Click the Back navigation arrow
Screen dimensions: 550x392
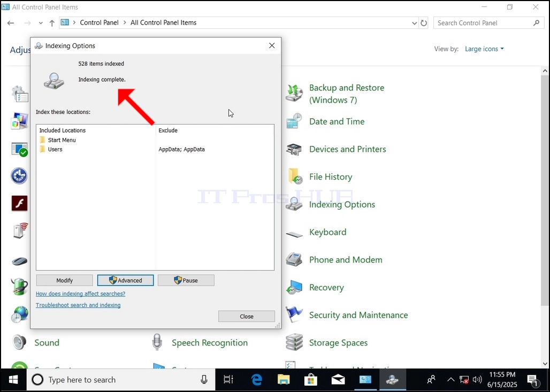(11, 23)
